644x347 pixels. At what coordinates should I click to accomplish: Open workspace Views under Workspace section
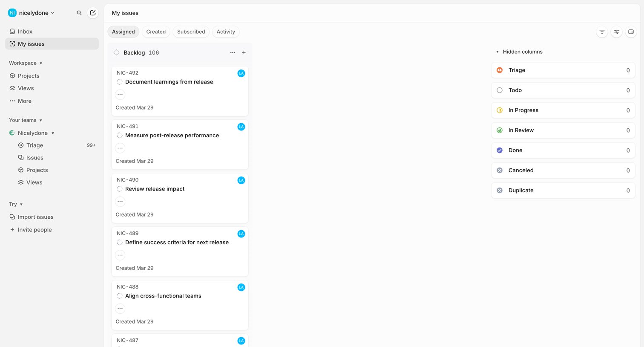(52, 88)
